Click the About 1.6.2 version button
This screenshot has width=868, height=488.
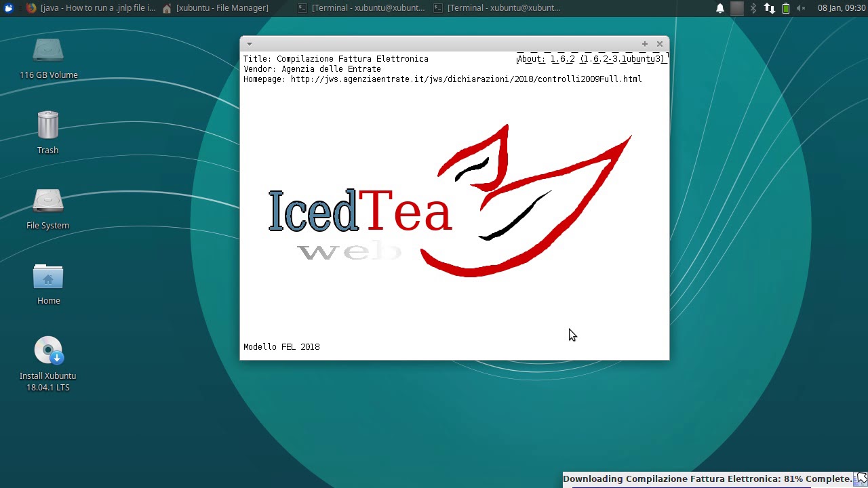click(x=591, y=59)
